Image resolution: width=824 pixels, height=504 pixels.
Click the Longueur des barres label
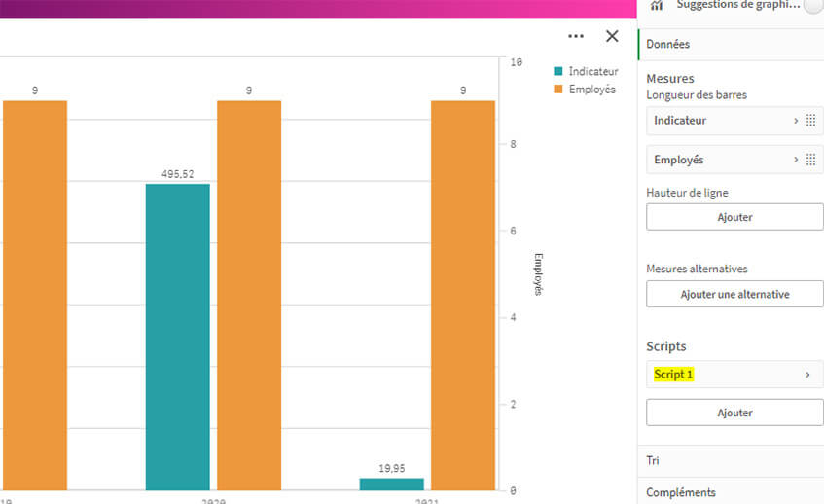click(x=697, y=95)
